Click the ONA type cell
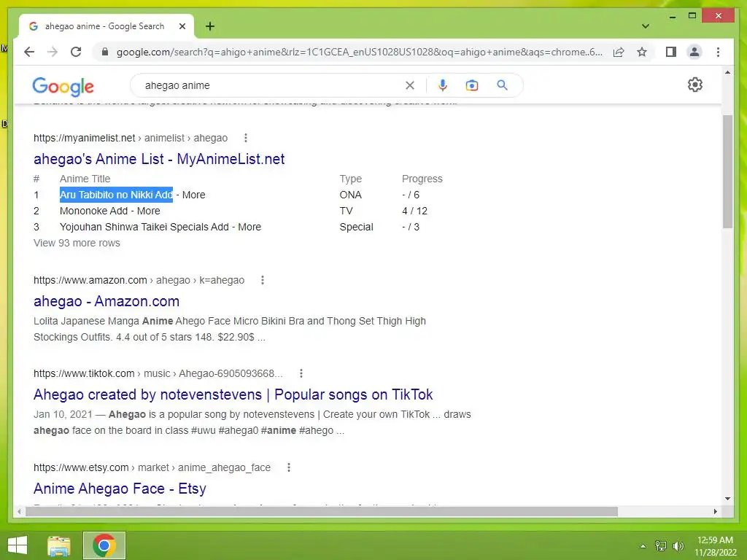The height and width of the screenshot is (560, 747). coord(351,195)
